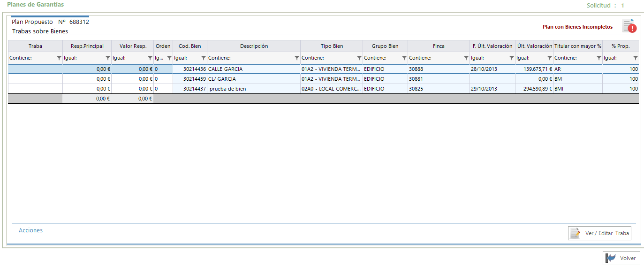The height and width of the screenshot is (268, 644).
Task: Open filter funnel for % Prop. column
Action: pos(635,58)
